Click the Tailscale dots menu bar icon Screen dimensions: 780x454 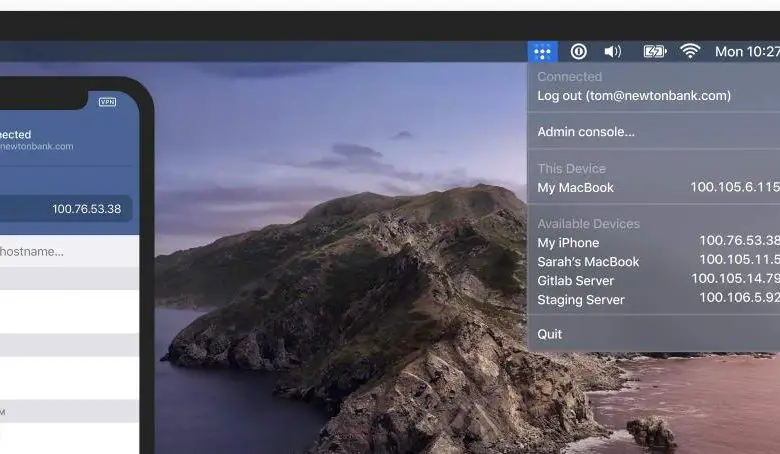pos(542,52)
